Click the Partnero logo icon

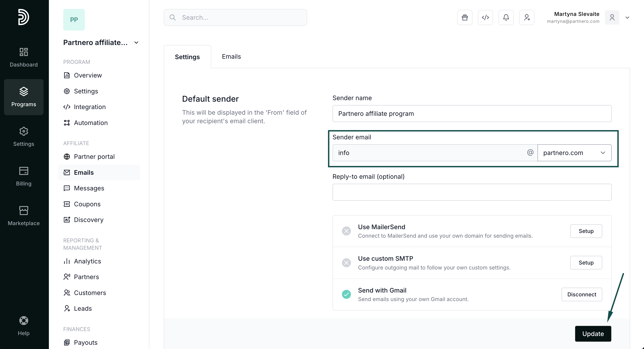pyautogui.click(x=24, y=17)
